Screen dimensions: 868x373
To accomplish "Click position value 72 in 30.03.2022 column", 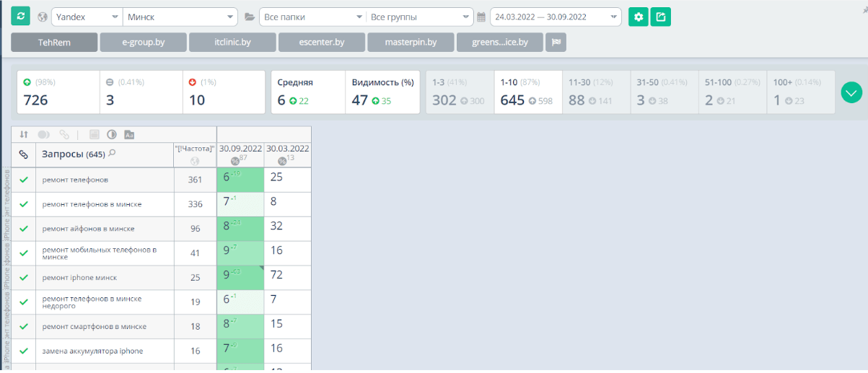I will click(x=276, y=275).
